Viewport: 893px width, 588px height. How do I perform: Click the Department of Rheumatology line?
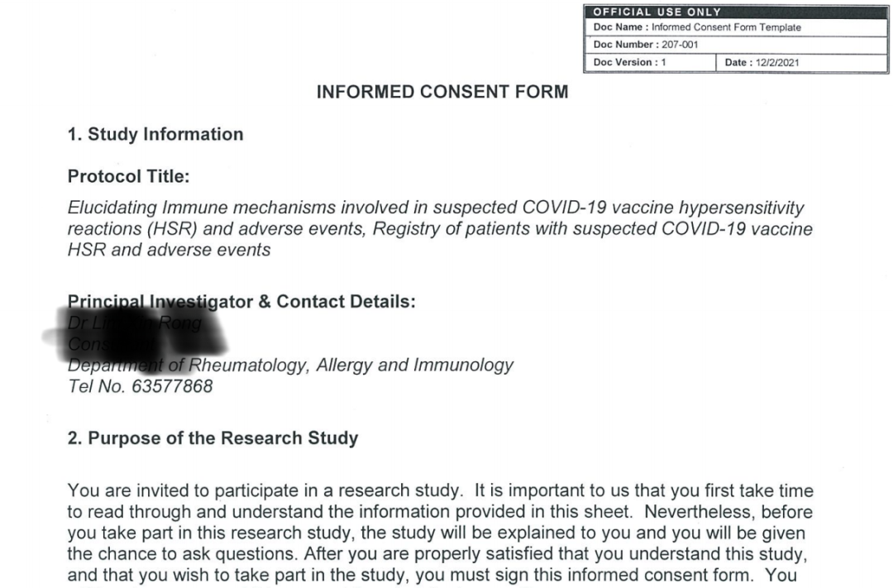(290, 365)
